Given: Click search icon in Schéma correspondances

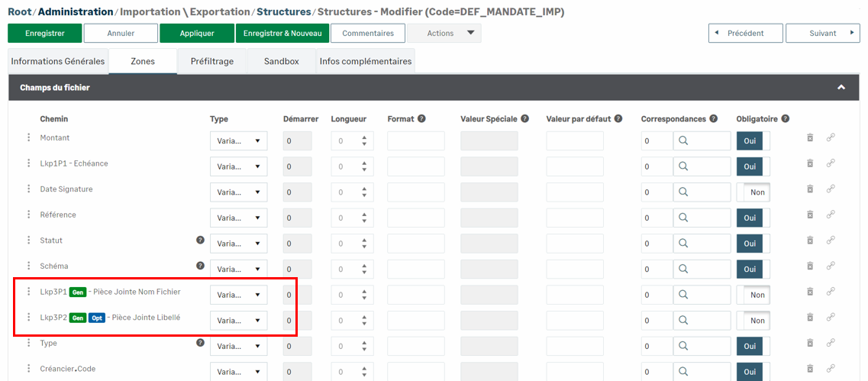Looking at the screenshot, I should point(684,270).
